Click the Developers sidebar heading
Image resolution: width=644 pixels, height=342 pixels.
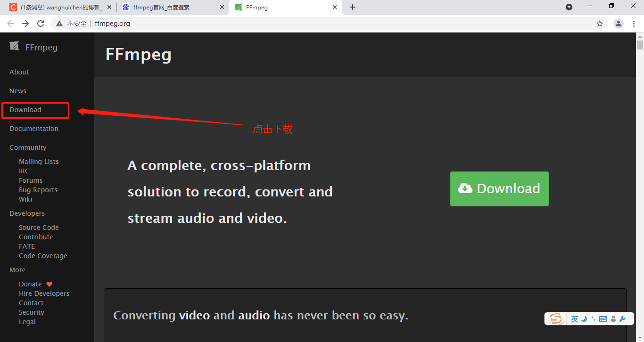click(x=27, y=213)
